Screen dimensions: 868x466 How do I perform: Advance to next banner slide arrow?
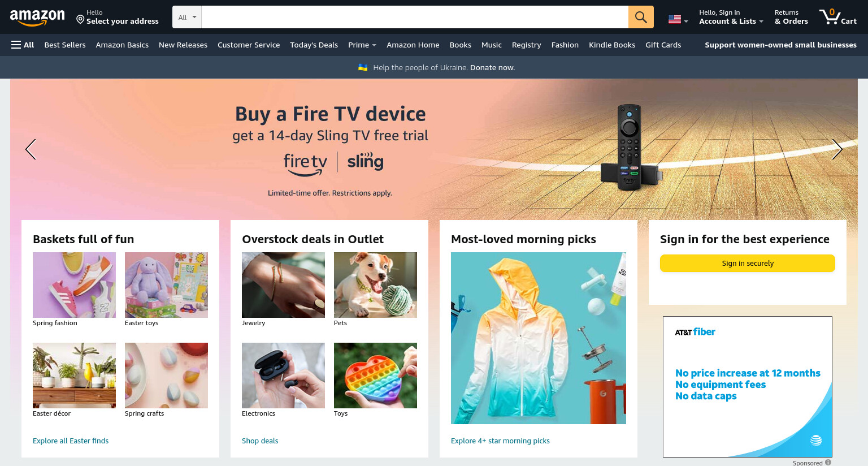(x=837, y=149)
